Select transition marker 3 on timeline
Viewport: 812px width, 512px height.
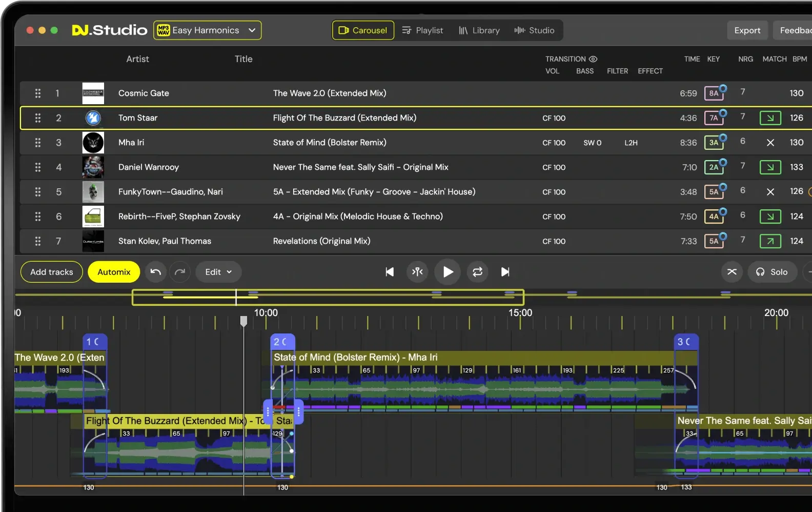click(x=686, y=342)
